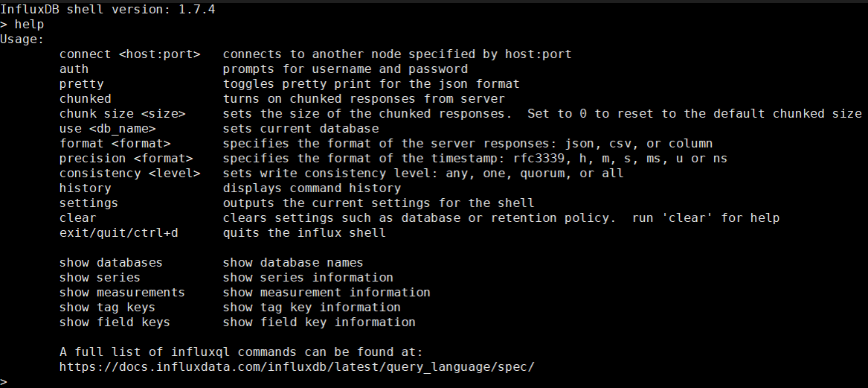
Task: Click the 'history' command entry
Action: (86, 188)
